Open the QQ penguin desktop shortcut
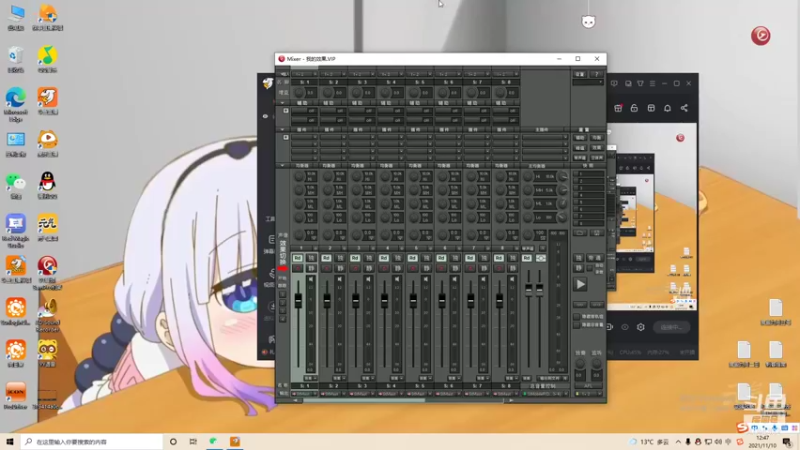 pos(47,185)
